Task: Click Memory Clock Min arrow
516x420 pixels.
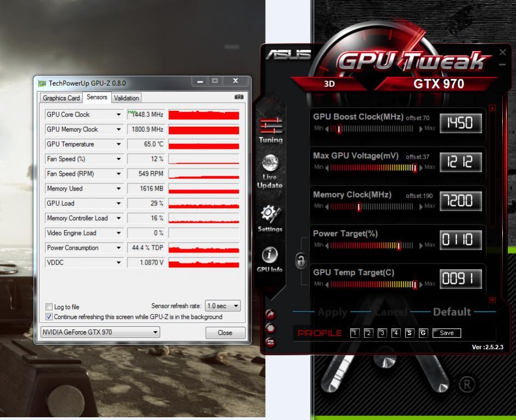Action: pos(327,207)
